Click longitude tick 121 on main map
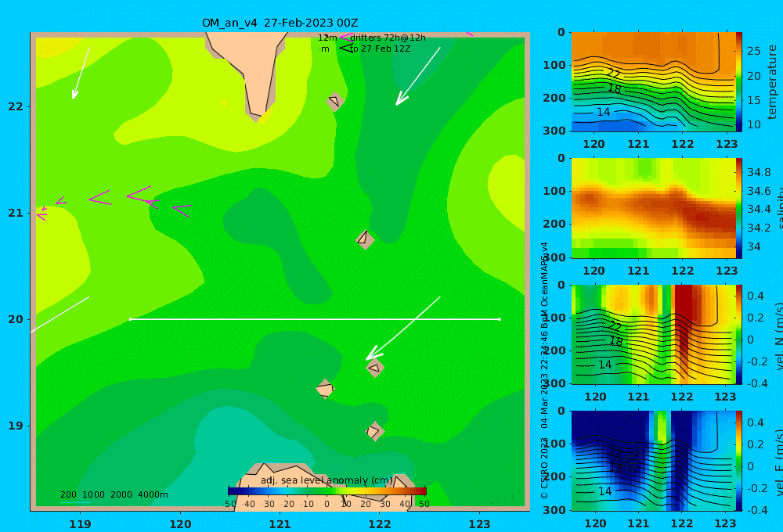Image resolution: width=783 pixels, height=532 pixels. pos(280,524)
